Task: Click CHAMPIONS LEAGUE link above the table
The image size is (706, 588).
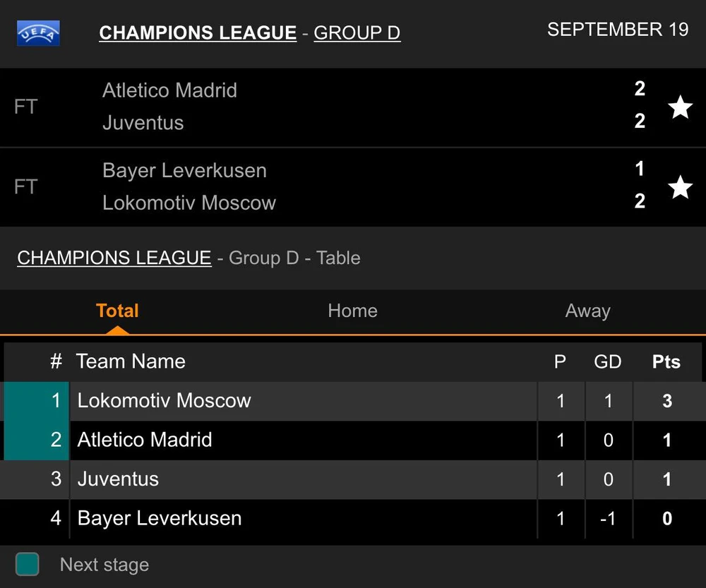Action: pyautogui.click(x=114, y=258)
